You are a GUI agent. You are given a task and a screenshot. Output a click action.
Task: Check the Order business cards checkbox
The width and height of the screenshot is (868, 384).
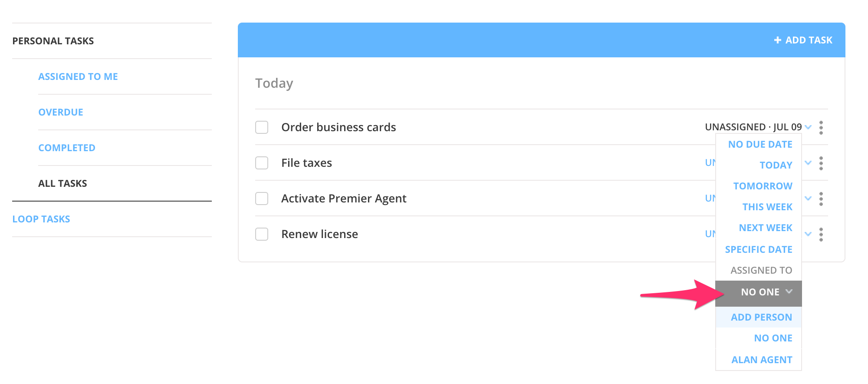tap(262, 127)
